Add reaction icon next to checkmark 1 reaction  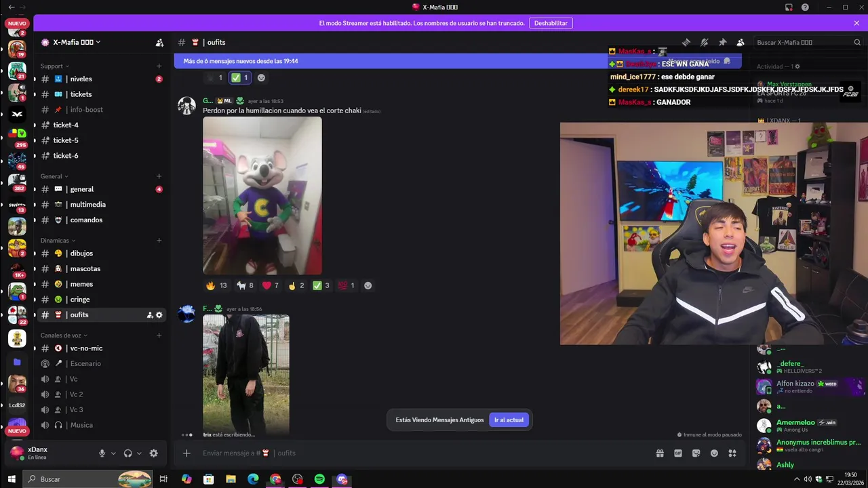point(261,78)
